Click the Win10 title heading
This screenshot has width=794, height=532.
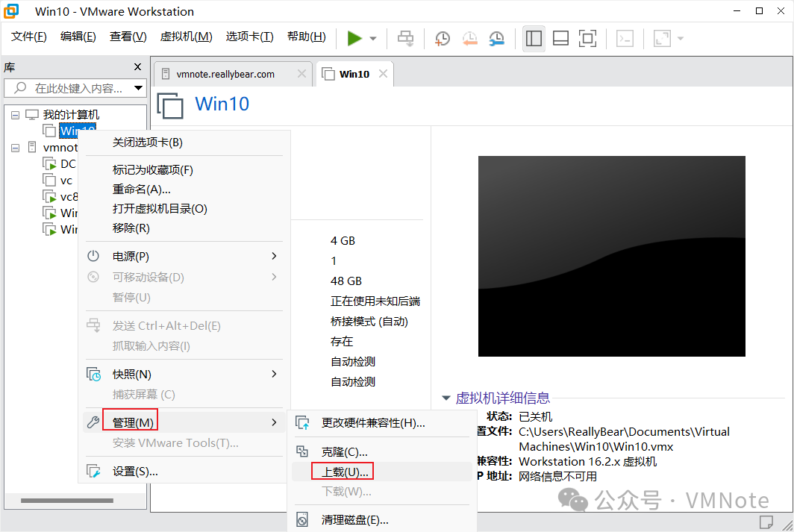pos(222,104)
